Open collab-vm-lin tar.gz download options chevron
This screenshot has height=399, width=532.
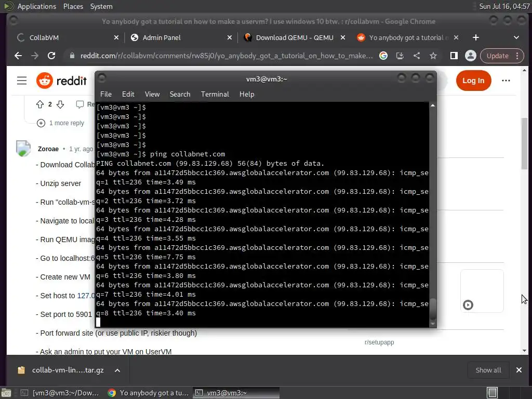pos(117,370)
